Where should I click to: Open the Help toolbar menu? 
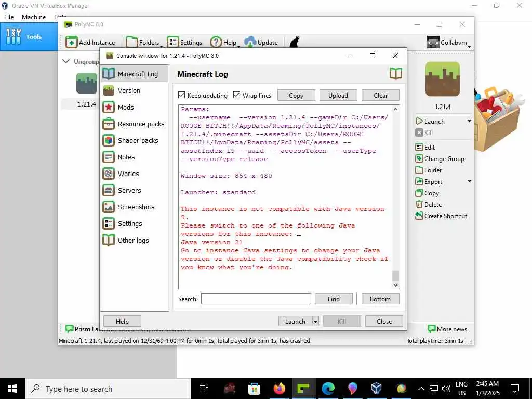pos(224,43)
